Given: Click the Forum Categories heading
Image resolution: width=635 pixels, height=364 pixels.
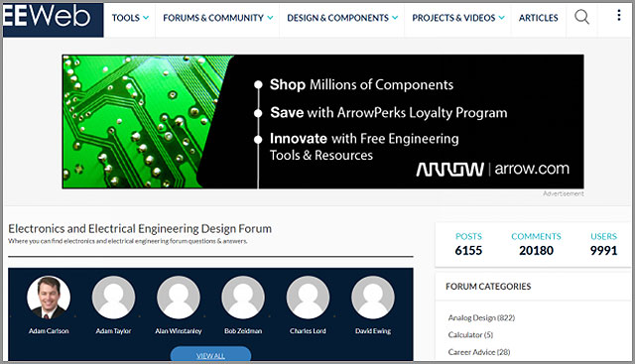Looking at the screenshot, I should pos(488,287).
